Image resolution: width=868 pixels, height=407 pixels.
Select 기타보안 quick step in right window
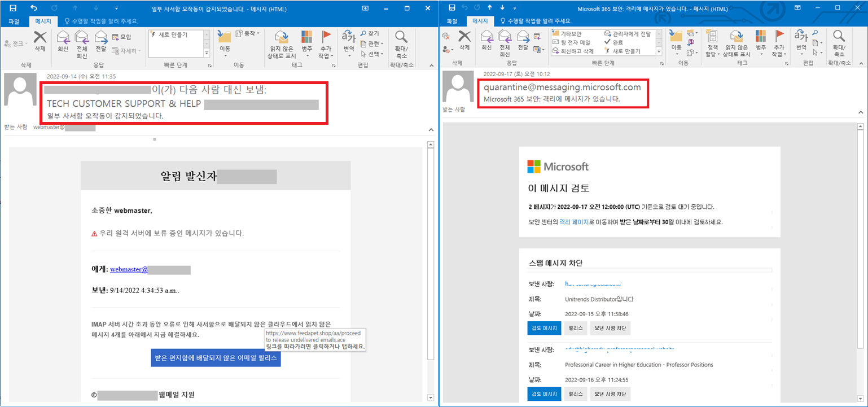pyautogui.click(x=567, y=34)
